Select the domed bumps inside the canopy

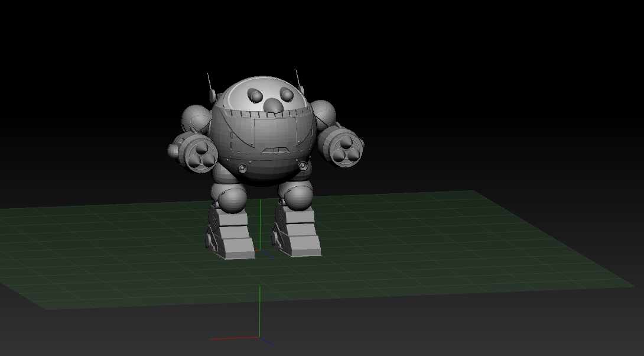255,93
